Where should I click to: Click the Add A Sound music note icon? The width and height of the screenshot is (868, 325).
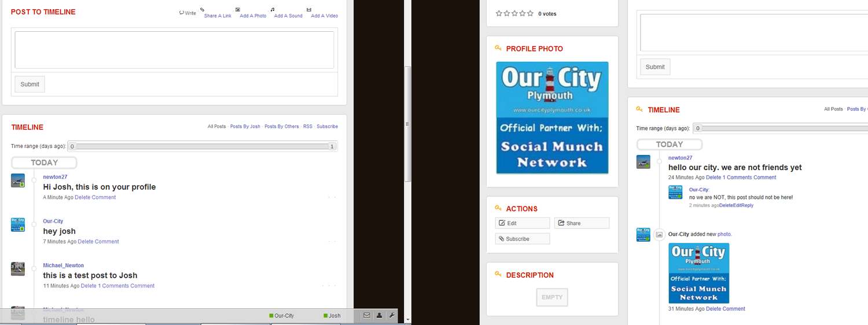[273, 10]
